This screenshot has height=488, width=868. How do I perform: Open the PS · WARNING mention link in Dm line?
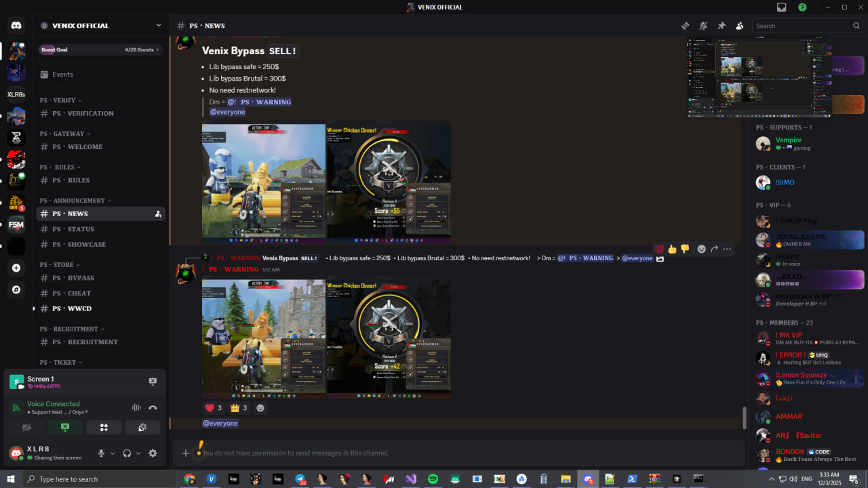259,102
